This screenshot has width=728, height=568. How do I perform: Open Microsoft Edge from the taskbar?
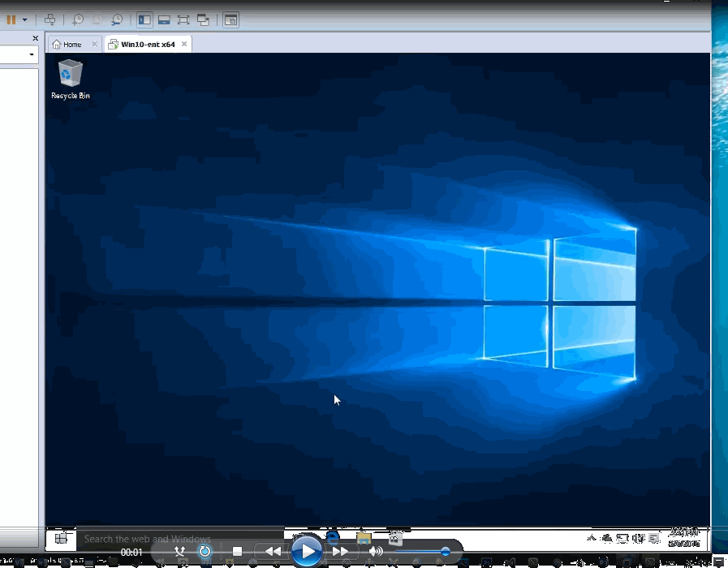(332, 537)
